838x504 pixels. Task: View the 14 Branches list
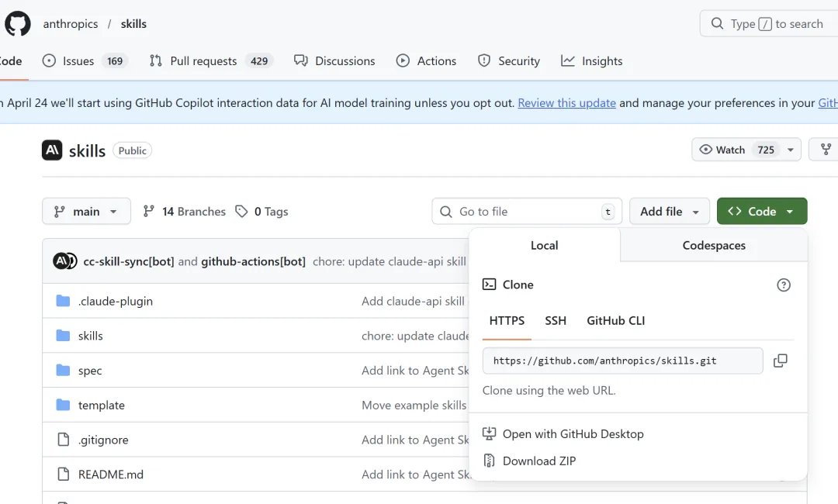click(x=185, y=212)
